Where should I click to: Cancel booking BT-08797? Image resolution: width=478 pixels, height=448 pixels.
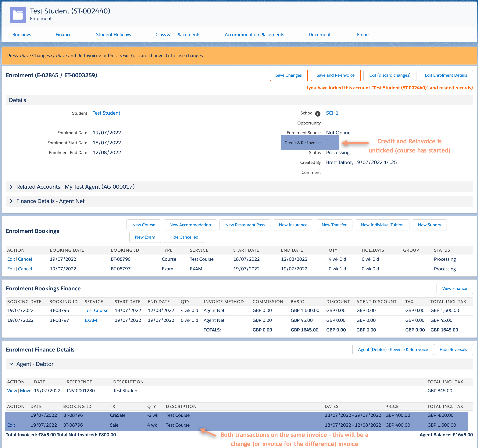(25, 269)
